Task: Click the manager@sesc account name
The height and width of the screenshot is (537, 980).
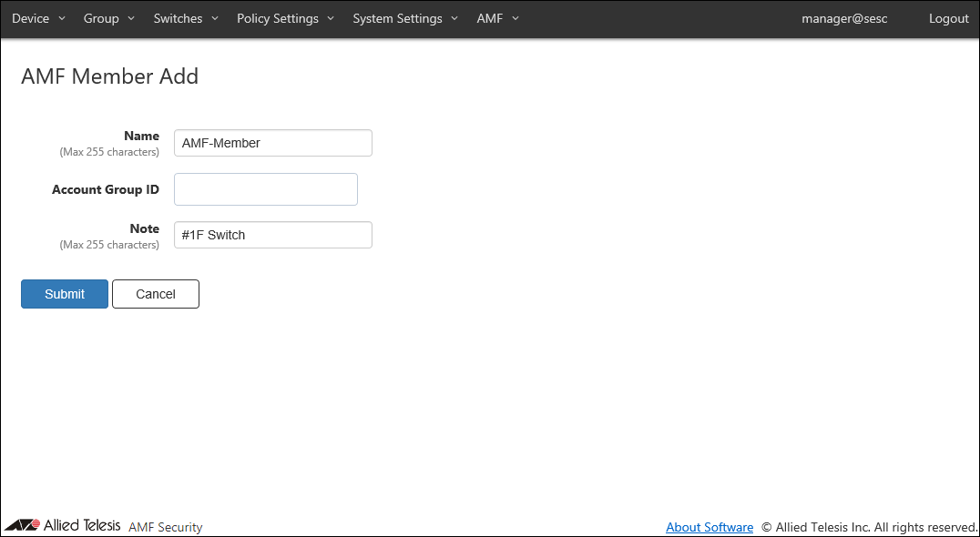Action: (844, 18)
